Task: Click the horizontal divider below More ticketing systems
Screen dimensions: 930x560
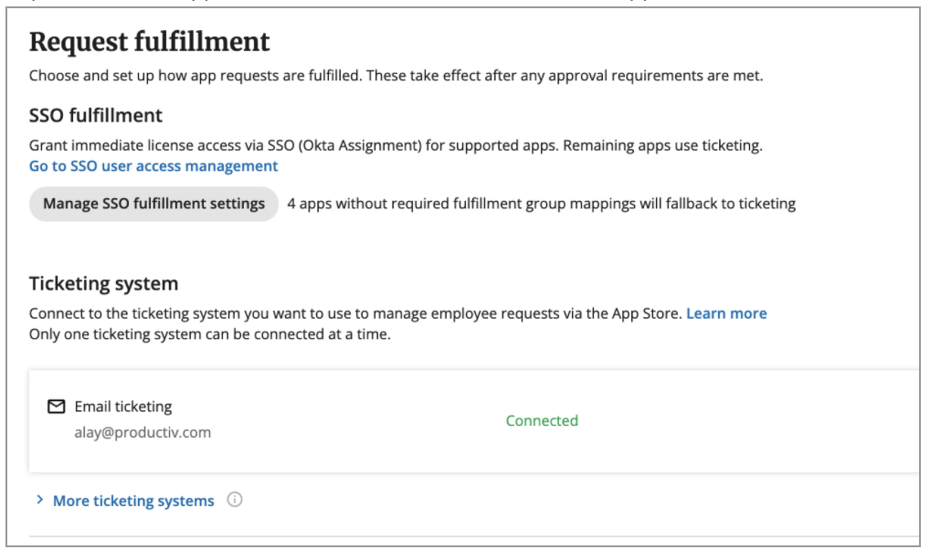Action: (x=474, y=536)
